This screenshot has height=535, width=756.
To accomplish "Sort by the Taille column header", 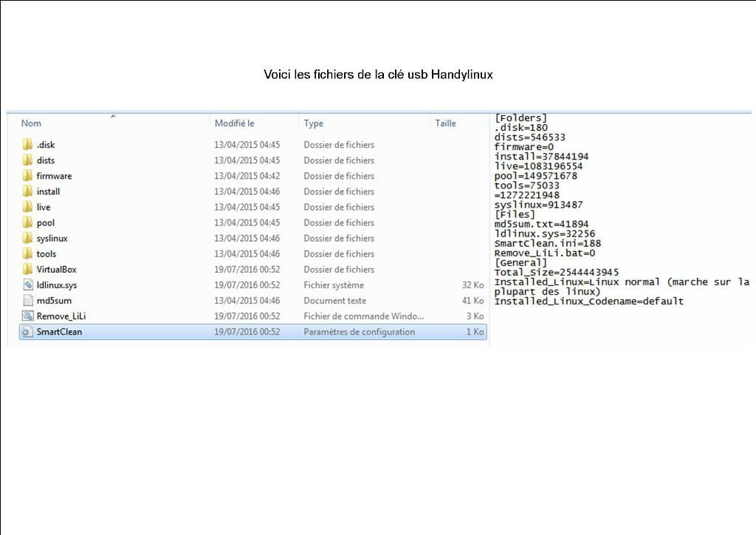I will (445, 123).
